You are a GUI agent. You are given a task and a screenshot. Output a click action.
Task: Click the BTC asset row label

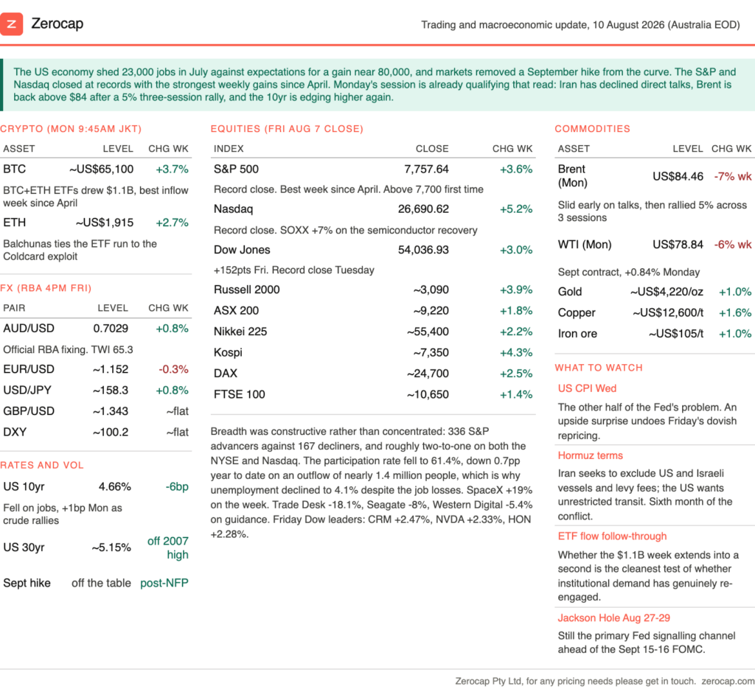(15, 169)
